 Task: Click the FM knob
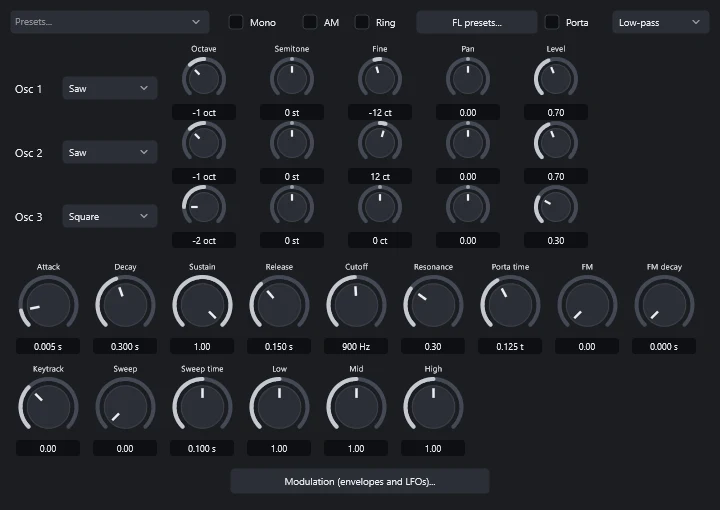[x=587, y=305]
